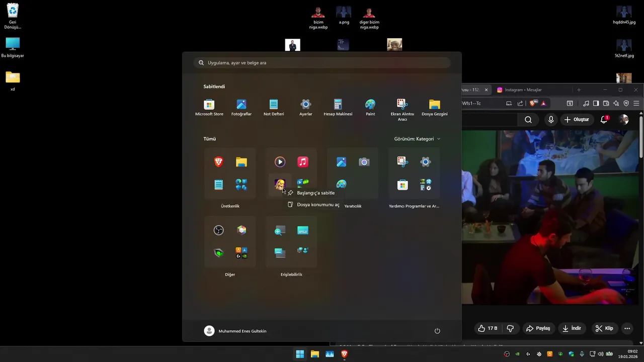Open File Explorer from taskbar
The image size is (644, 362).
point(314,354)
